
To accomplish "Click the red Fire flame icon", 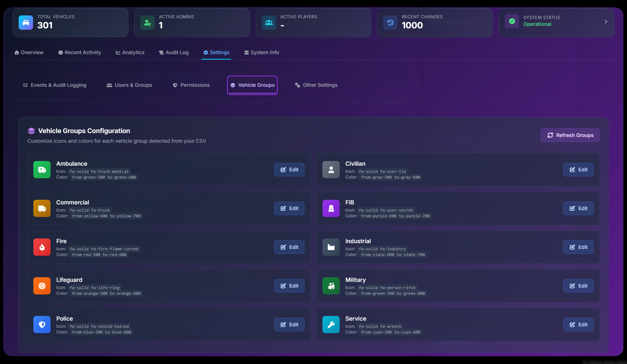I will pyautogui.click(x=42, y=247).
